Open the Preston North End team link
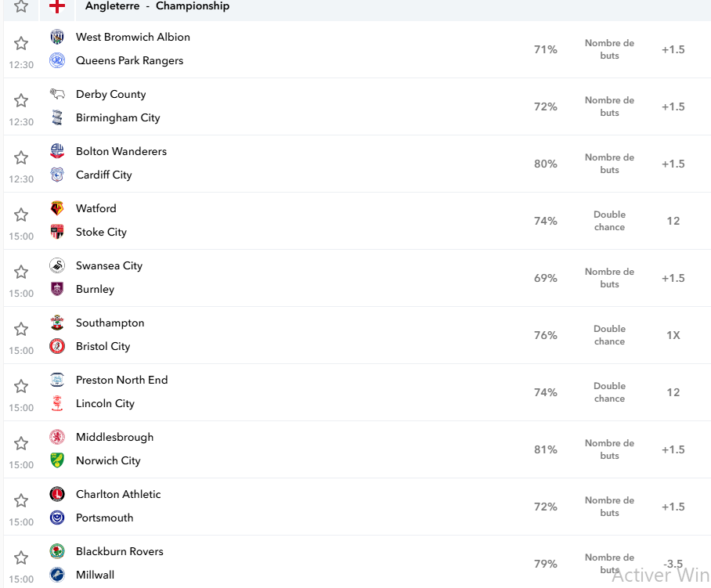 121,380
